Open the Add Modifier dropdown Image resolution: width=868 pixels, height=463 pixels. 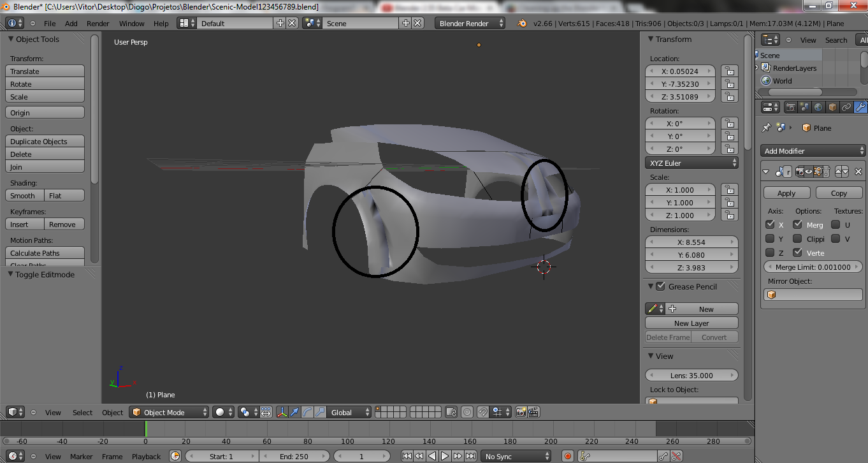point(813,151)
